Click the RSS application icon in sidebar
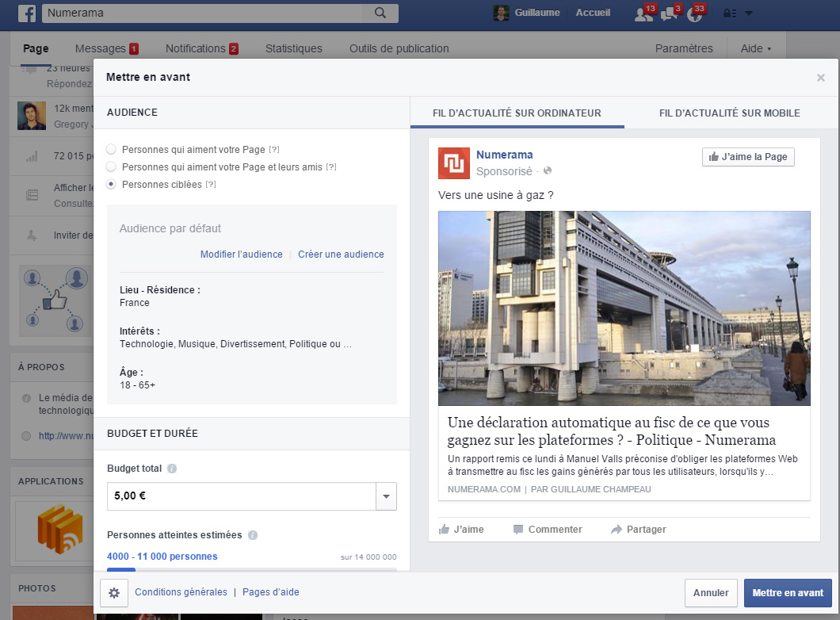This screenshot has height=620, width=840. [60, 529]
